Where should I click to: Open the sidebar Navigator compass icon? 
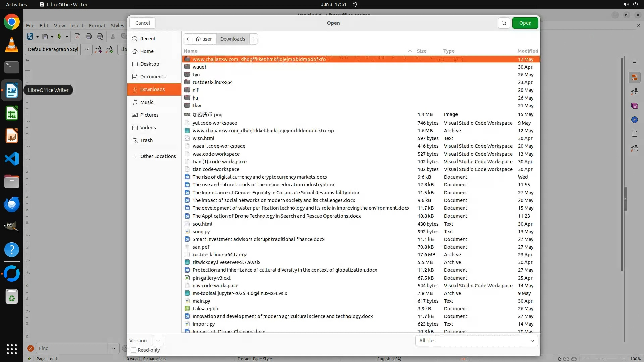634,120
